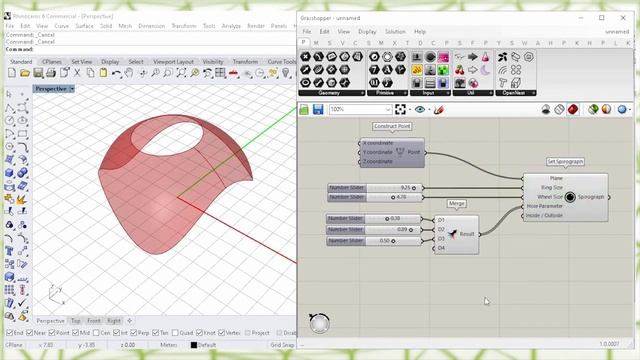Toggle the Grasshopper preview eye icon
This screenshot has height=360, width=640.
420,109
